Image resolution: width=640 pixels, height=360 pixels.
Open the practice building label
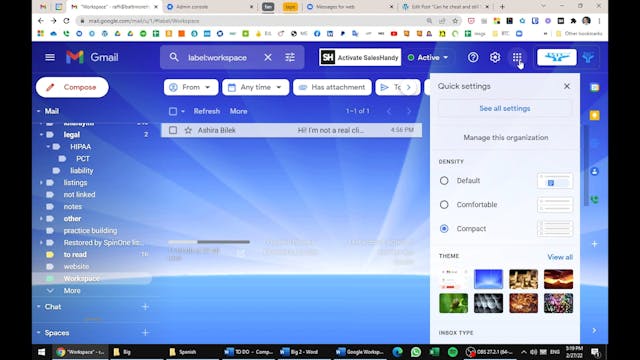pyautogui.click(x=90, y=230)
